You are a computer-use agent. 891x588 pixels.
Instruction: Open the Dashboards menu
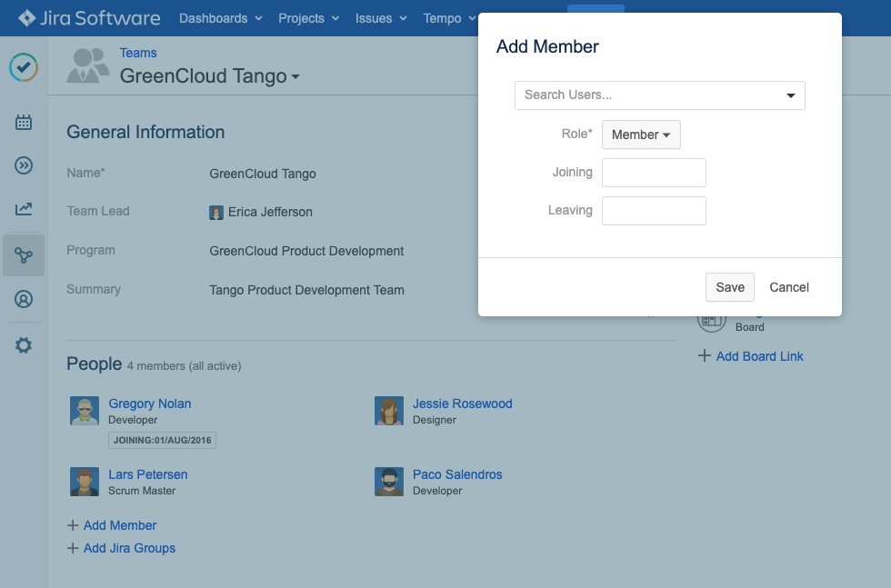[x=221, y=18]
